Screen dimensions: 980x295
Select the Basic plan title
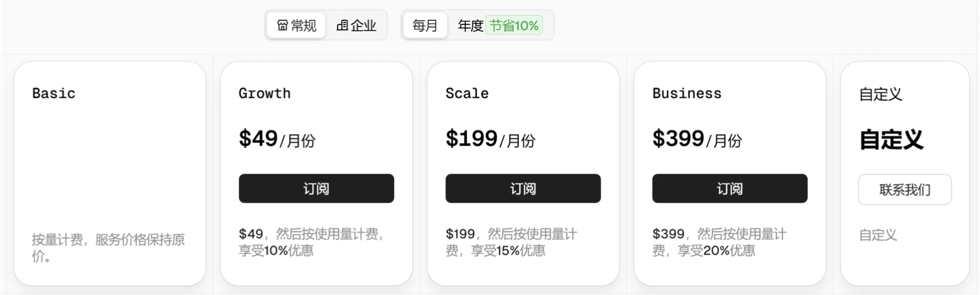pos(54,94)
